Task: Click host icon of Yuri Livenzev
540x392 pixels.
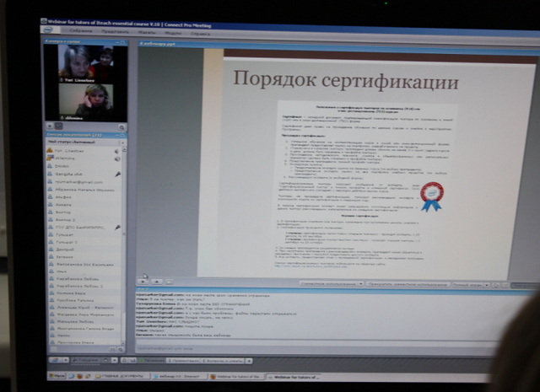Action: click(50, 150)
